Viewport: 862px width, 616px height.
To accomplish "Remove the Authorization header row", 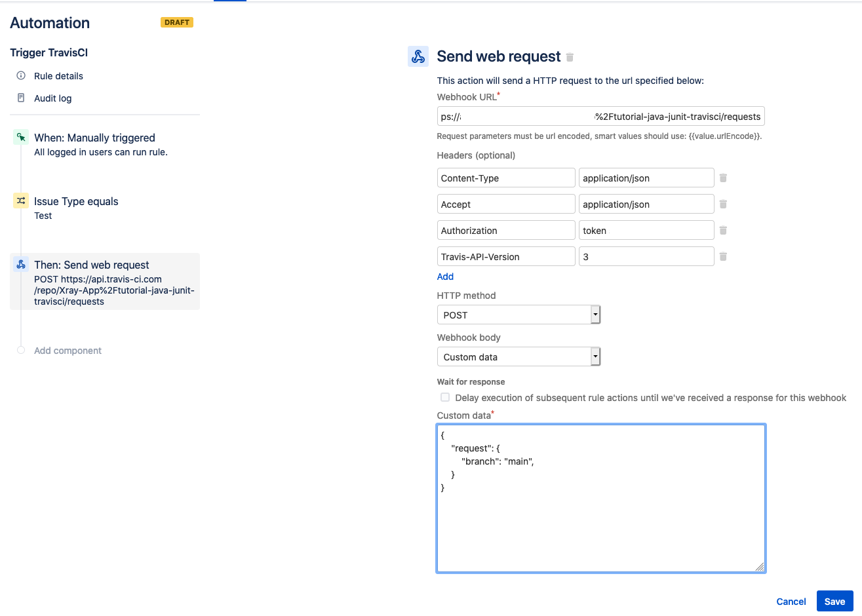I will coord(723,230).
